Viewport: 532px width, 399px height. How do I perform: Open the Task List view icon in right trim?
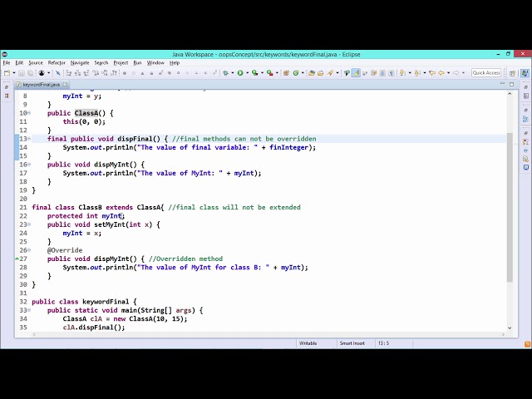point(525,96)
